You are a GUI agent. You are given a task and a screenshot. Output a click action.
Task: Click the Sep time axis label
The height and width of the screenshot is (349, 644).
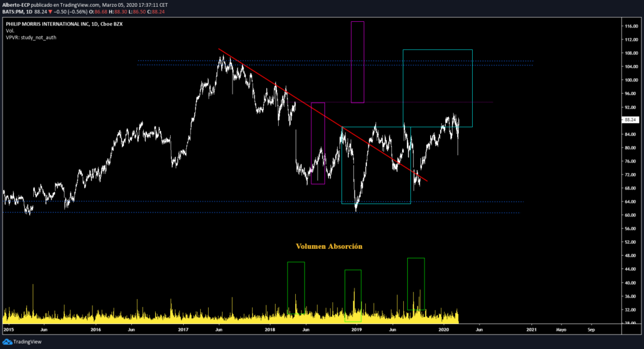[x=591, y=330]
